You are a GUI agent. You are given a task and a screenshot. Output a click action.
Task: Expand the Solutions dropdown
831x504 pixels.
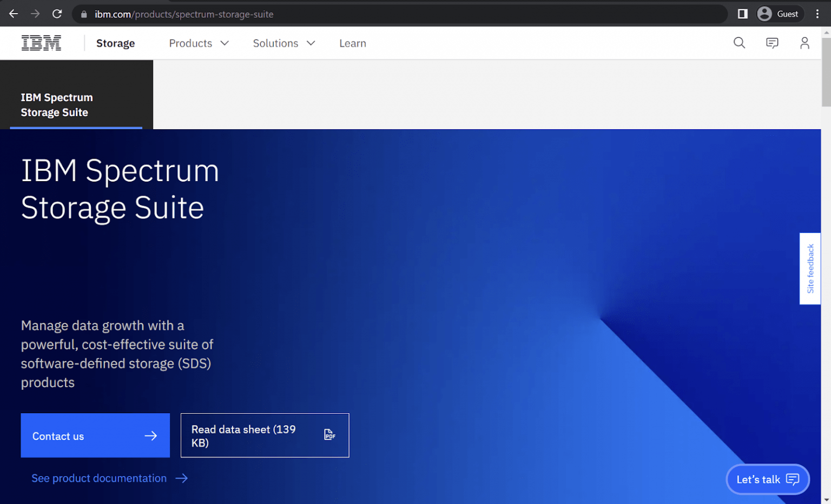(x=283, y=43)
